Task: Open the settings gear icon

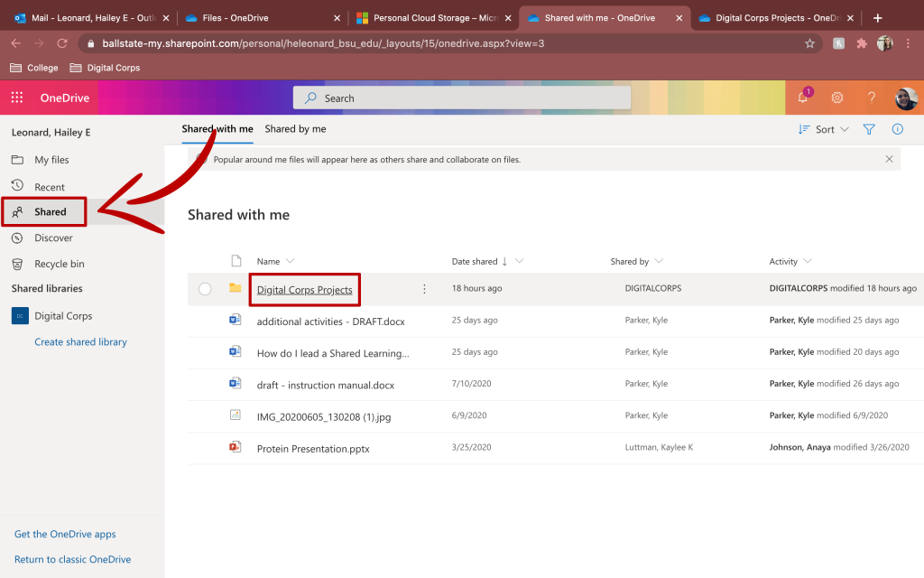Action: point(837,98)
